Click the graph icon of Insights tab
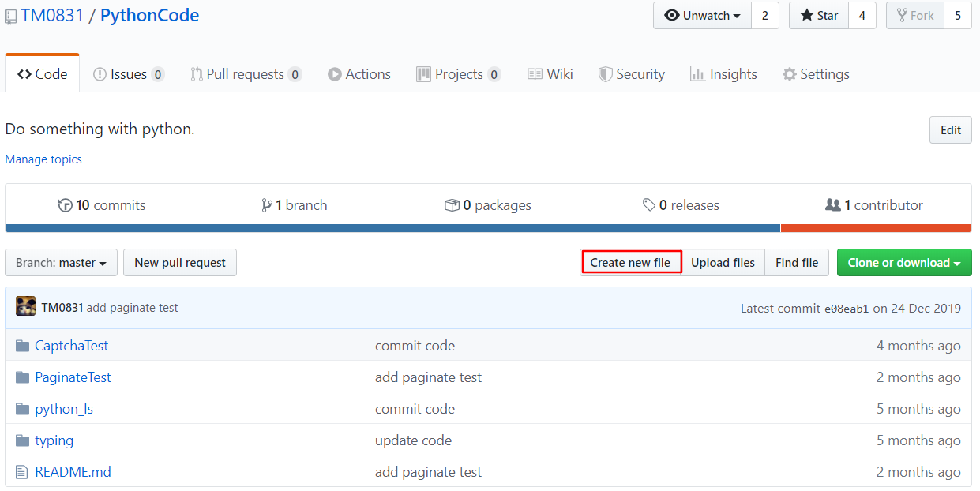Viewport: 980px width, 491px height. (x=697, y=74)
